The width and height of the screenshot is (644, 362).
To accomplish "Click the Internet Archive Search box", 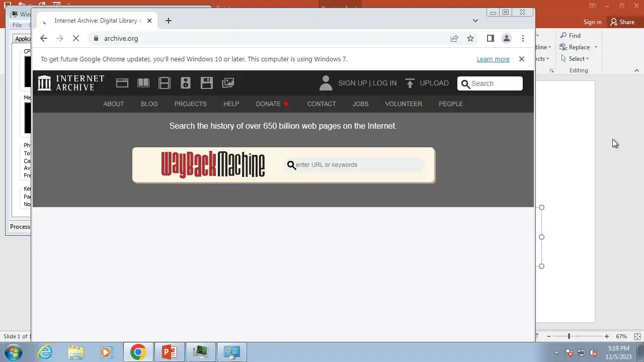I will (490, 83).
